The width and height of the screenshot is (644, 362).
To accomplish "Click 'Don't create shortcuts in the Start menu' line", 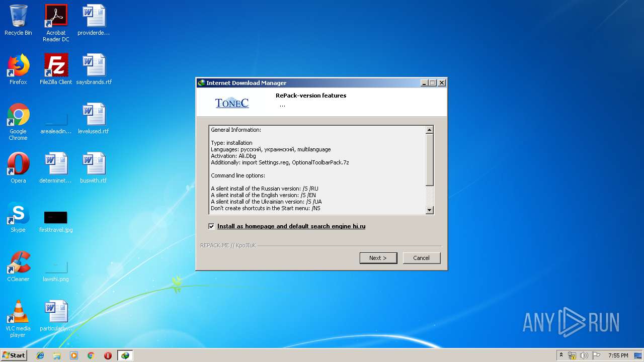I will [x=266, y=208].
